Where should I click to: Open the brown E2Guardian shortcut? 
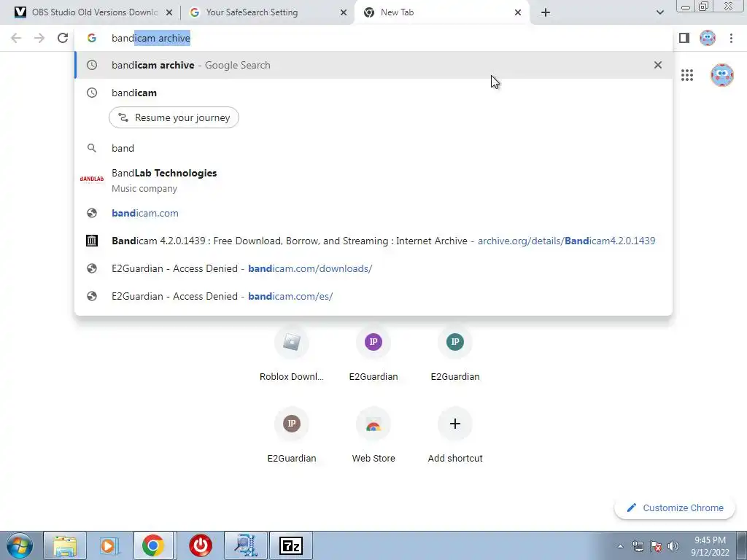(292, 436)
